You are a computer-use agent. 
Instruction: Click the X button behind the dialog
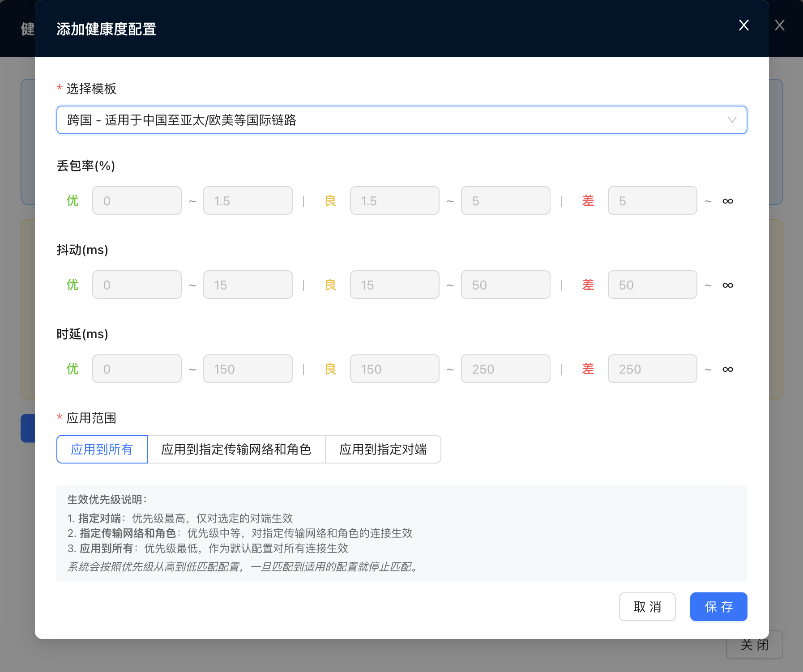[x=780, y=26]
